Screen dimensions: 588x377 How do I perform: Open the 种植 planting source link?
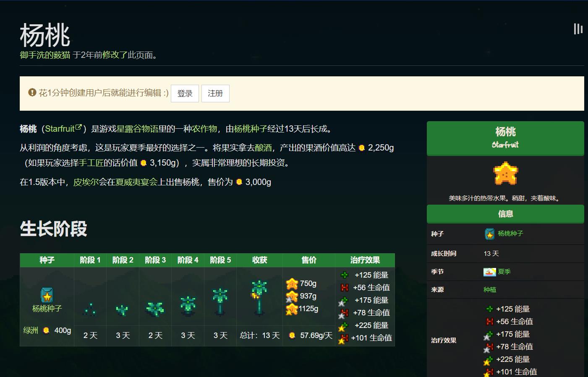pos(490,290)
